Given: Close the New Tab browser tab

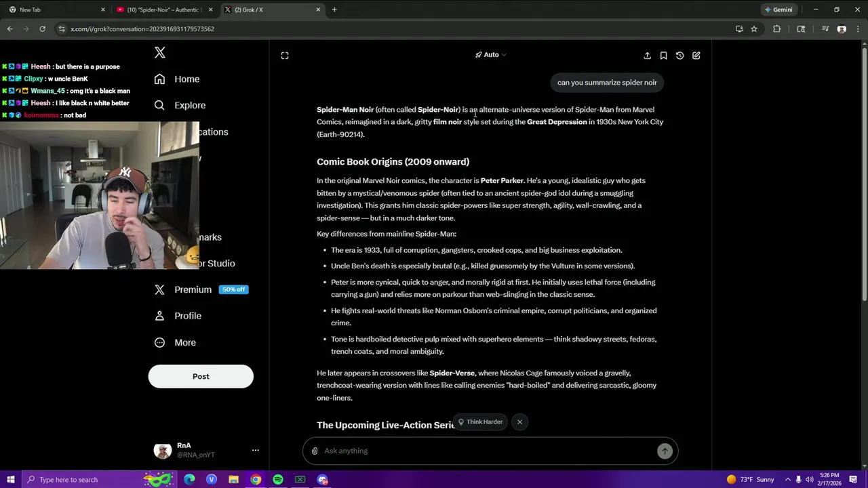Looking at the screenshot, I should (x=103, y=9).
